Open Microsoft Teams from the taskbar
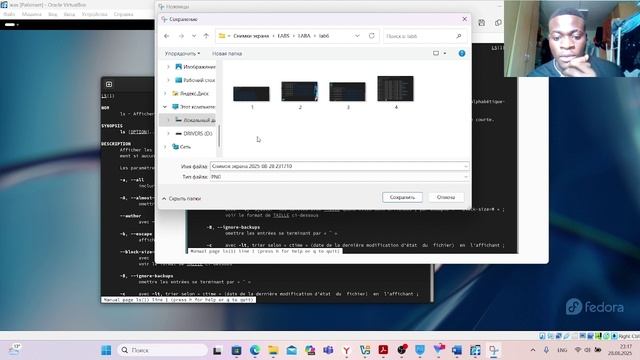This screenshot has width=640, height=360. point(328,350)
